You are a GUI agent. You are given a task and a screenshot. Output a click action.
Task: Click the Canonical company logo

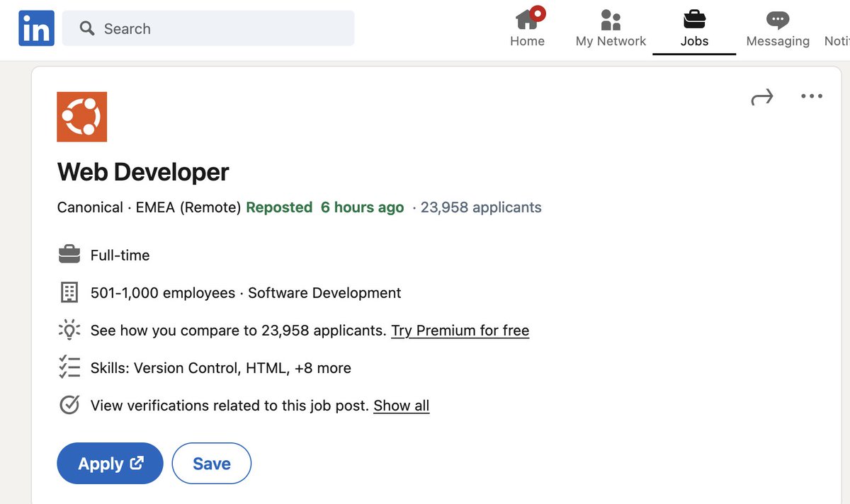(x=81, y=116)
